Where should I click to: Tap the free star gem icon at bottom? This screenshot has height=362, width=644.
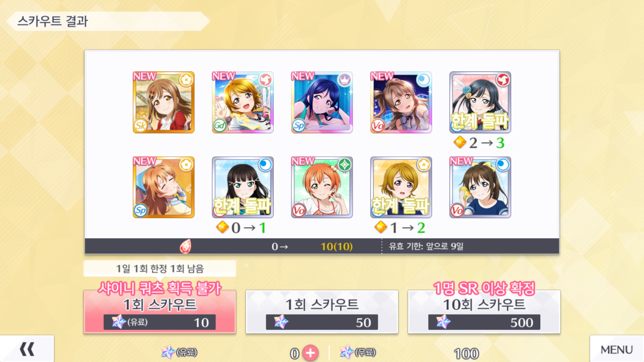(347, 352)
